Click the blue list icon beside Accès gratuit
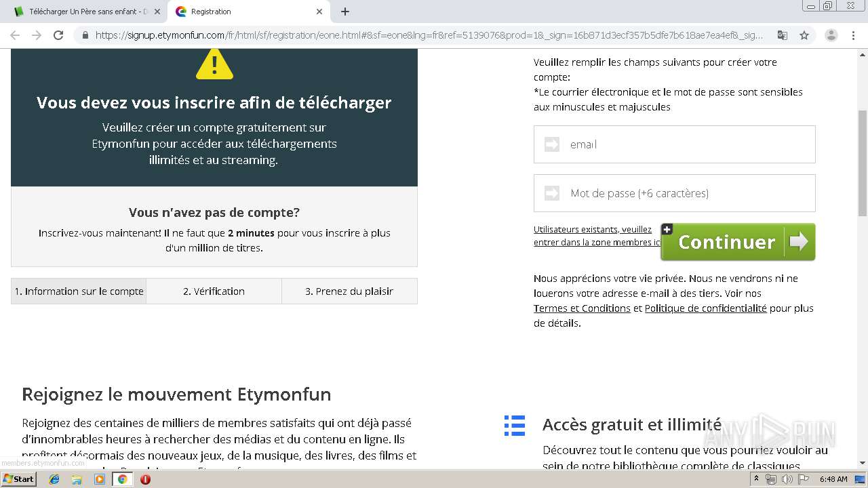868x488 pixels. (x=515, y=425)
